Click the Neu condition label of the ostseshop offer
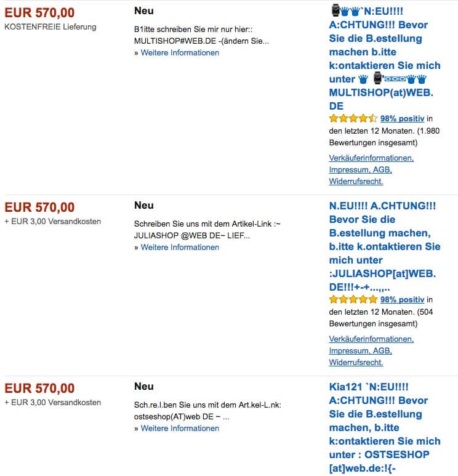 coord(144,386)
